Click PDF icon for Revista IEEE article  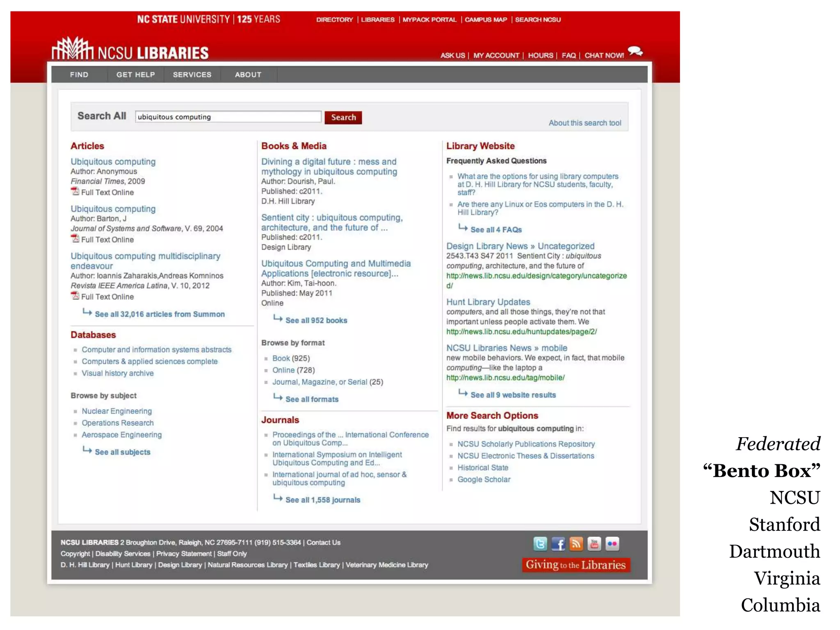pos(75,295)
